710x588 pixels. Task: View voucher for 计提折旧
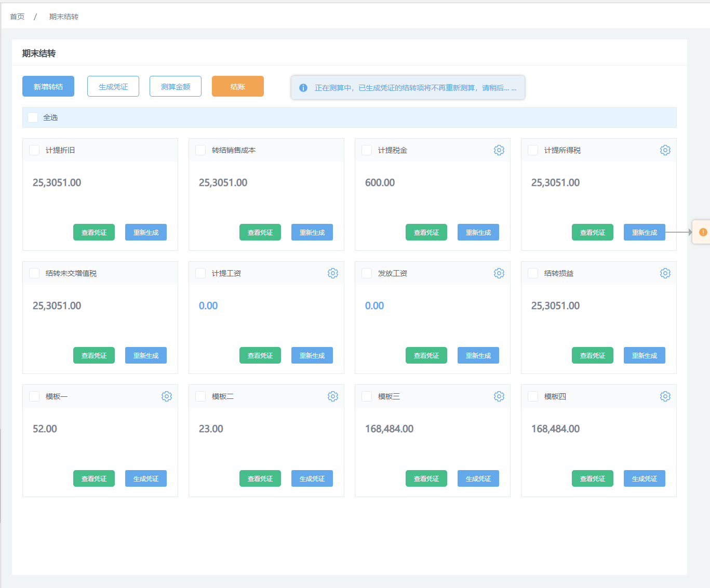(x=94, y=232)
